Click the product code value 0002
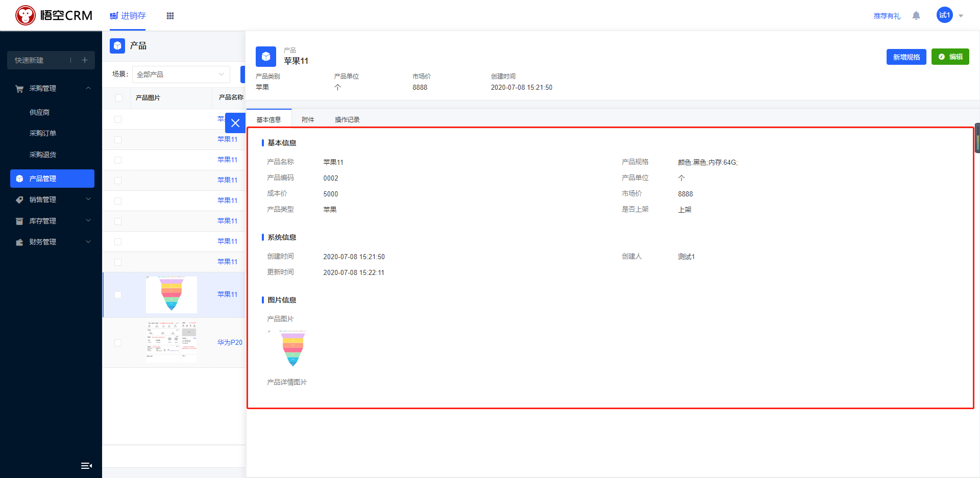This screenshot has height=478, width=980. click(x=331, y=178)
